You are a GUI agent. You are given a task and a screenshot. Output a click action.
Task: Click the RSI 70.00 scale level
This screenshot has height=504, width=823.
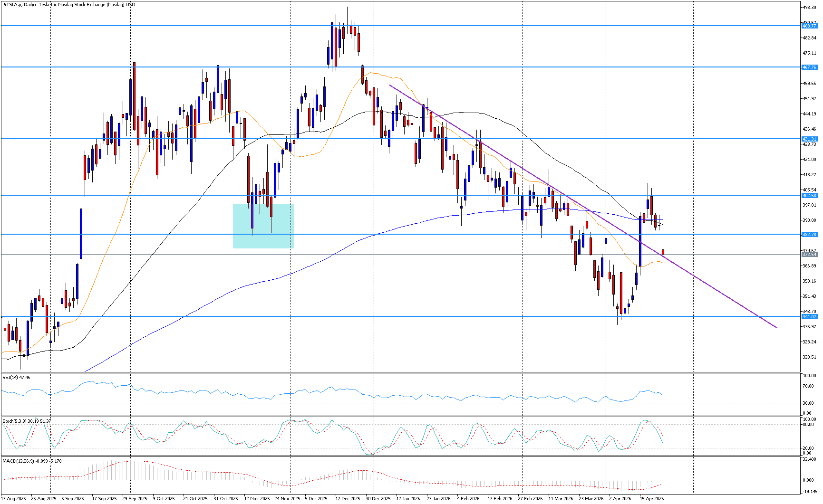pos(809,386)
